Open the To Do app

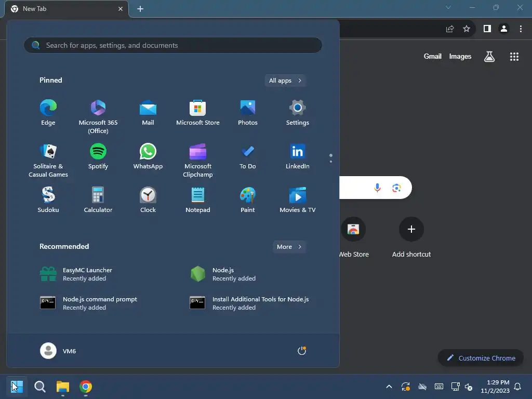point(248,156)
